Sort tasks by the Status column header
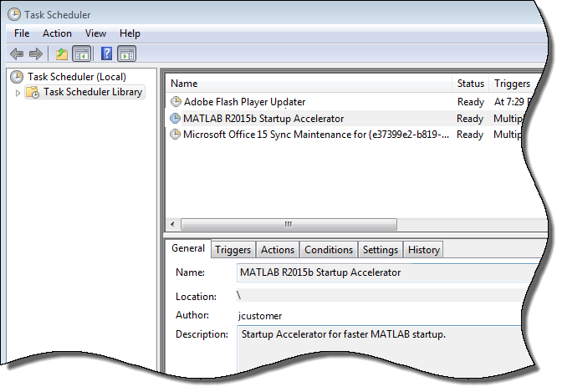 pyautogui.click(x=471, y=84)
